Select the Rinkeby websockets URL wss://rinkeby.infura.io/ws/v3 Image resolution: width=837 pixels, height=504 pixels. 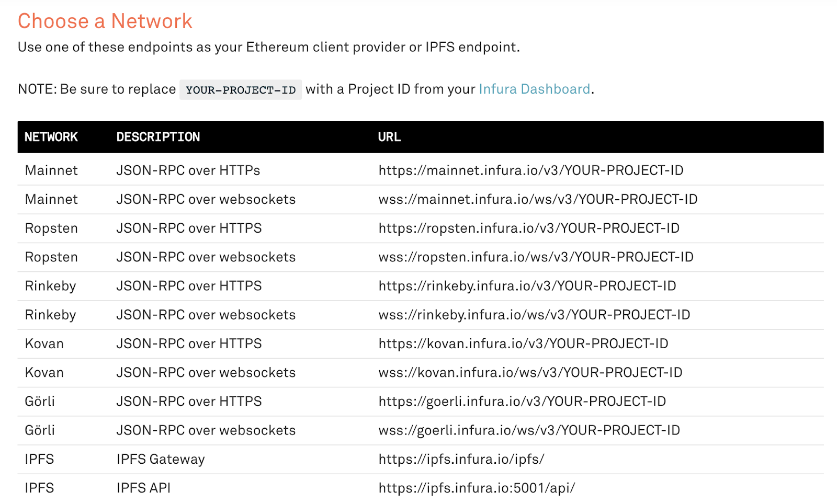pyautogui.click(x=535, y=315)
